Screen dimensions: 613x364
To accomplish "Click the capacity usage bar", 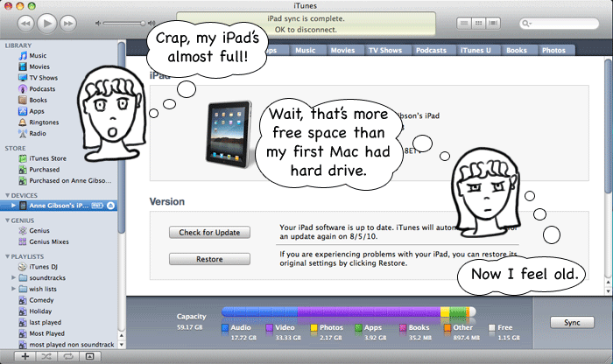I will 349,311.
